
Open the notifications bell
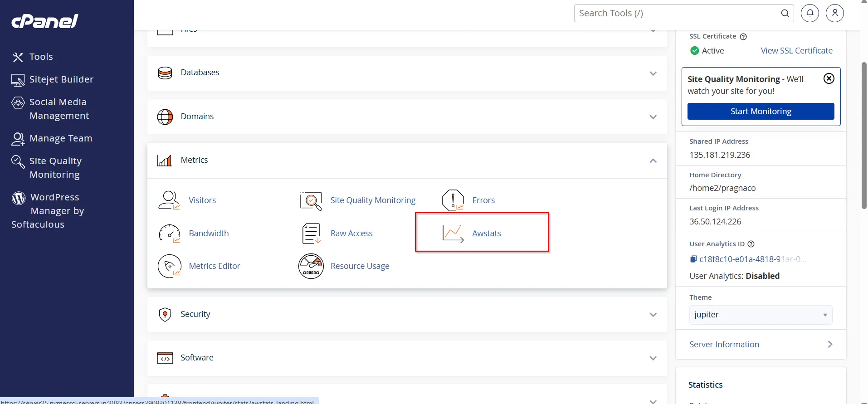810,13
